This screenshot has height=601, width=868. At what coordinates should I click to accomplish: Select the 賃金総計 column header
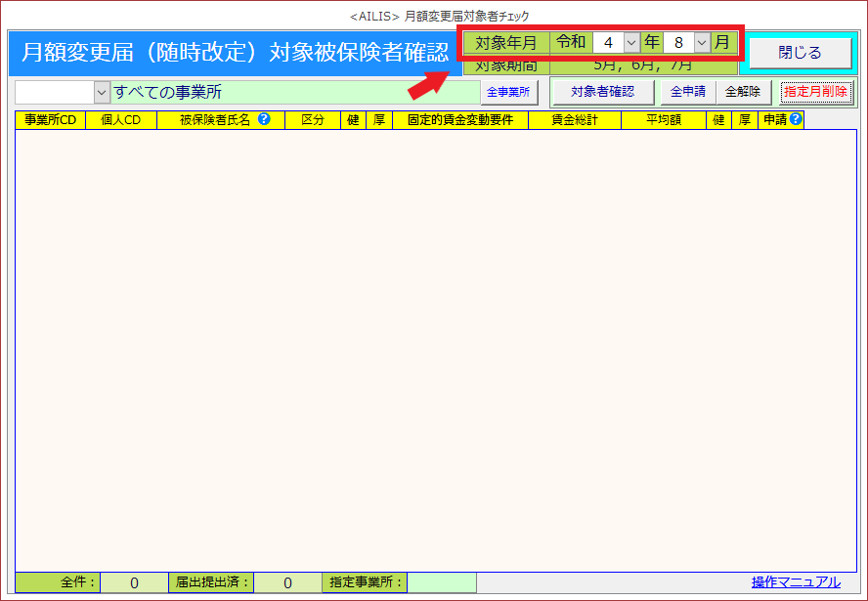[574, 120]
